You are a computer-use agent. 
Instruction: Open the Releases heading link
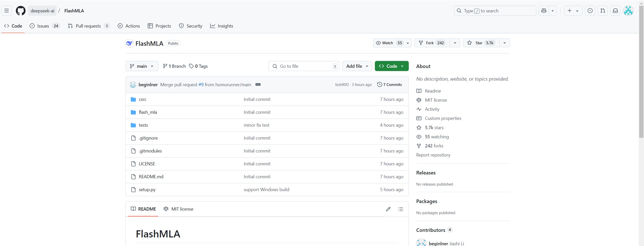tap(426, 173)
